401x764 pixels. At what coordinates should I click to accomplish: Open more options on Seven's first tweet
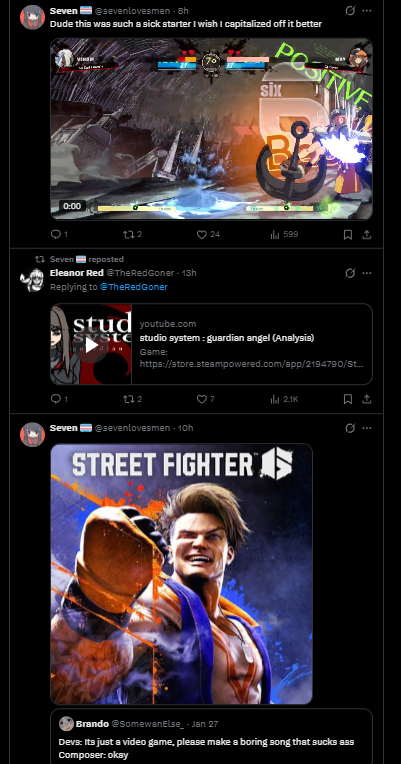coord(367,11)
